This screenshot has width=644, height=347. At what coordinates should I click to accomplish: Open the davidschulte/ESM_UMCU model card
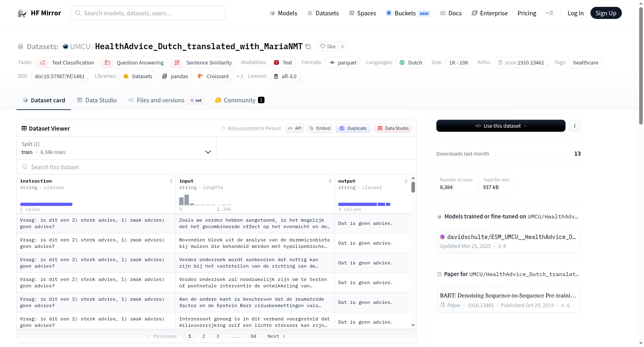click(x=508, y=241)
